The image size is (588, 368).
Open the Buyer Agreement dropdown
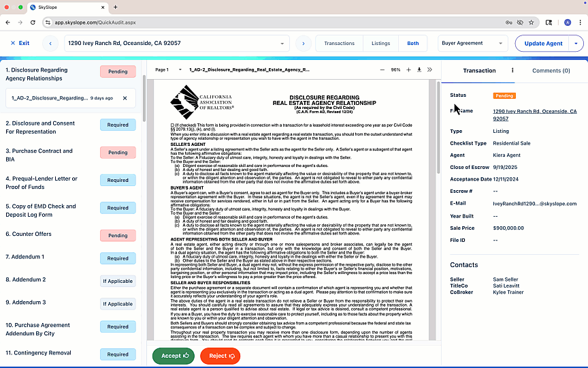pyautogui.click(x=472, y=43)
